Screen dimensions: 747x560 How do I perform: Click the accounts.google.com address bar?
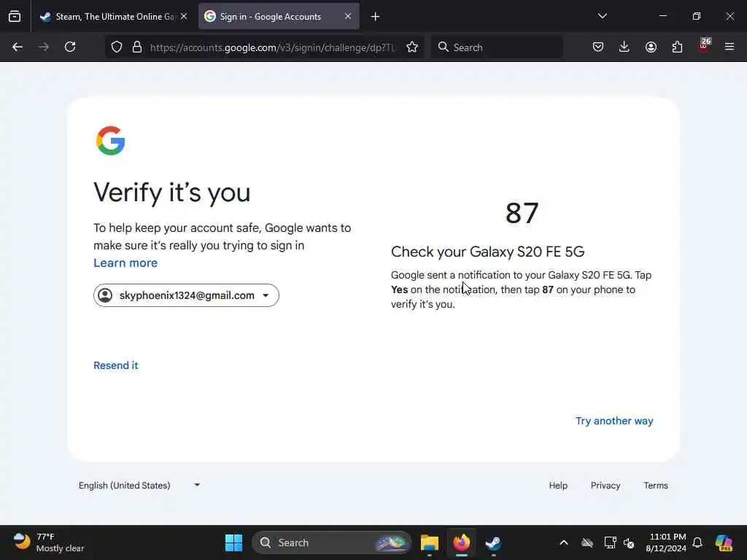click(273, 47)
